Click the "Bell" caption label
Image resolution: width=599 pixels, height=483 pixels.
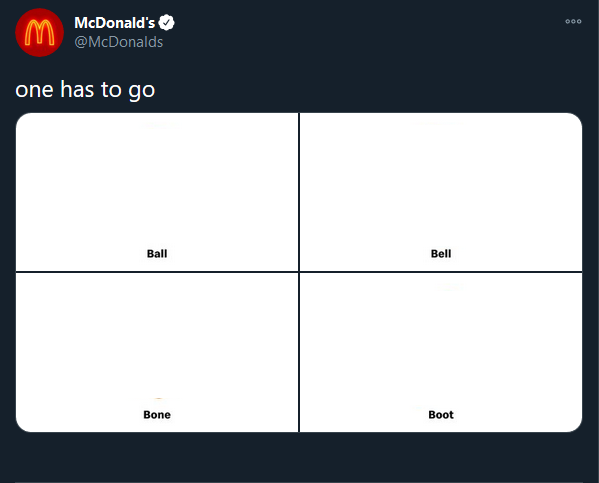coord(441,254)
